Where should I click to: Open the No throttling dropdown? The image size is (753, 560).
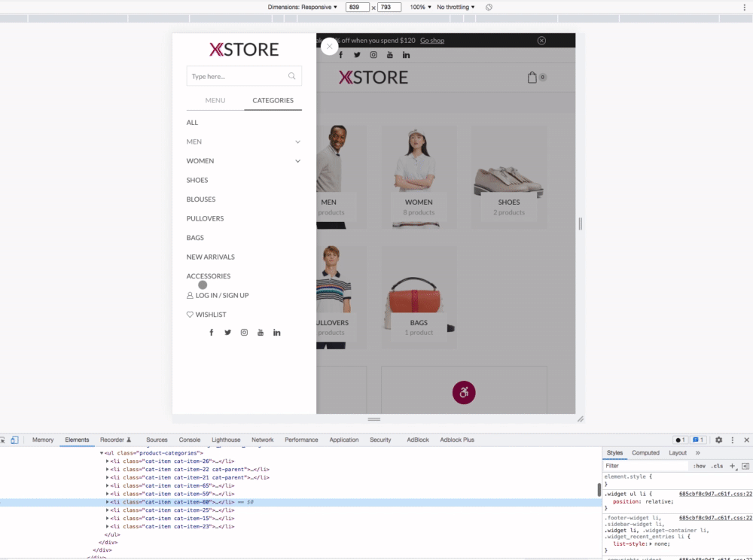456,8
